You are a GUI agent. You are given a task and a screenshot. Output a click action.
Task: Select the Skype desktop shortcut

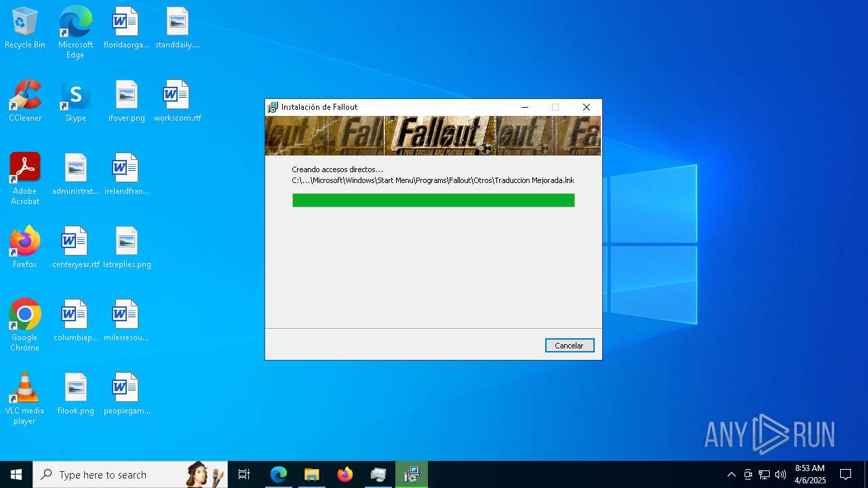(x=75, y=102)
